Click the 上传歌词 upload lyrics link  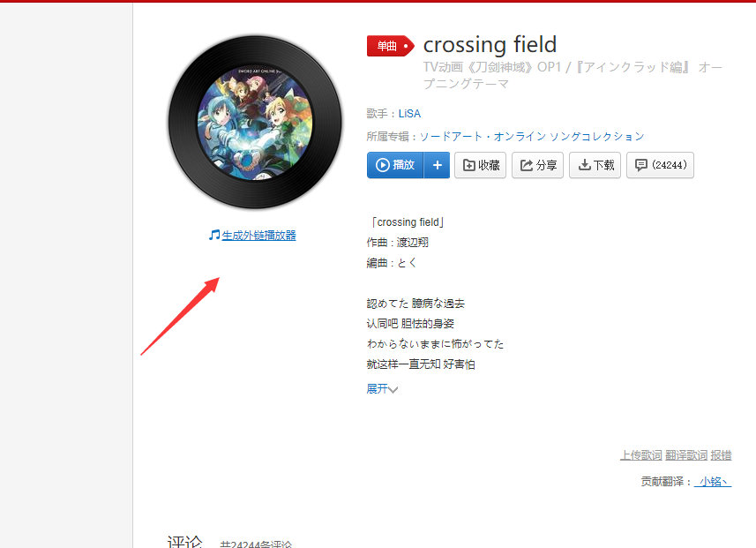click(x=640, y=454)
